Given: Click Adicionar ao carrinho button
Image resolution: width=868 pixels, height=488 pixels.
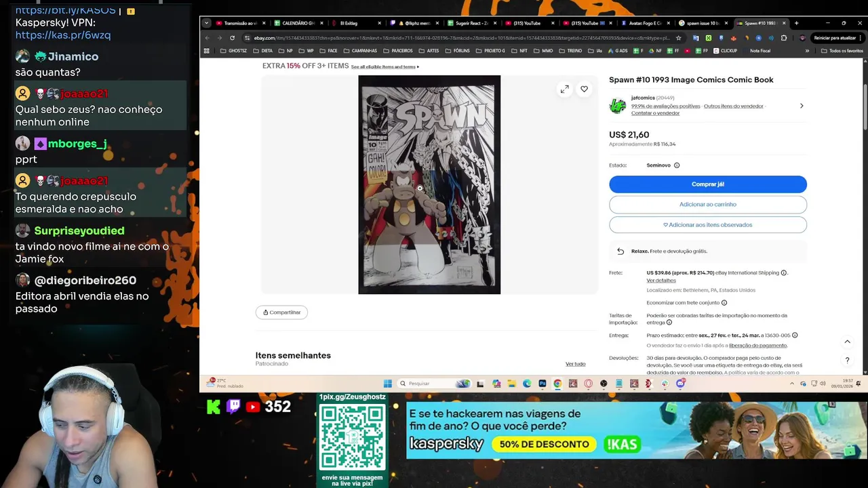Looking at the screenshot, I should [707, 204].
